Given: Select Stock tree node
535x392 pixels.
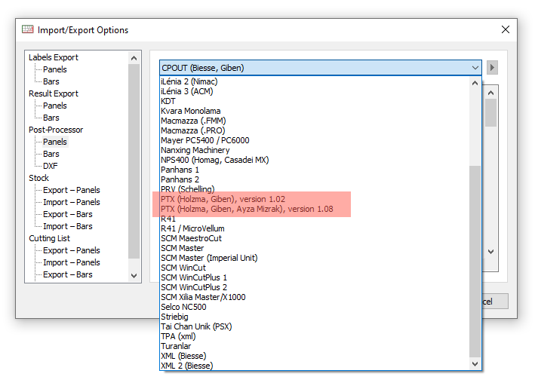Looking at the screenshot, I should point(39,178).
